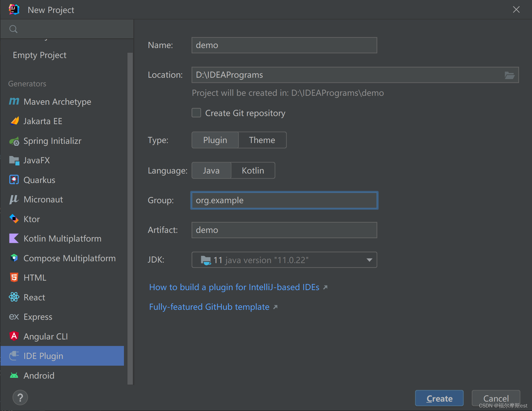Click the Spring Initializr leaf icon
This screenshot has width=532, height=411.
click(x=14, y=141)
